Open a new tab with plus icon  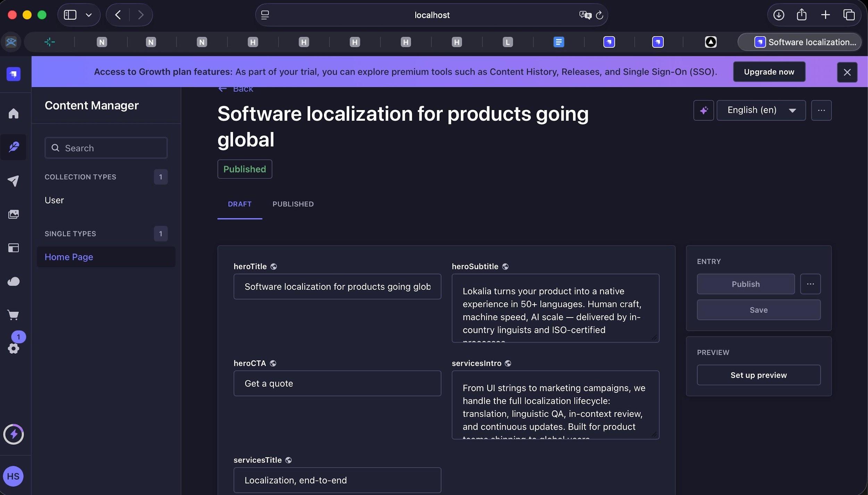click(825, 15)
